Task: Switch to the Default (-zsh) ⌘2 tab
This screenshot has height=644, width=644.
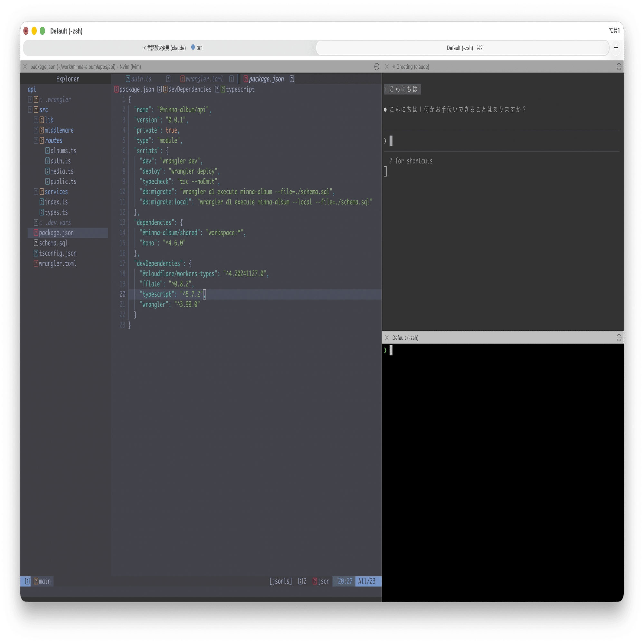Action: click(464, 48)
